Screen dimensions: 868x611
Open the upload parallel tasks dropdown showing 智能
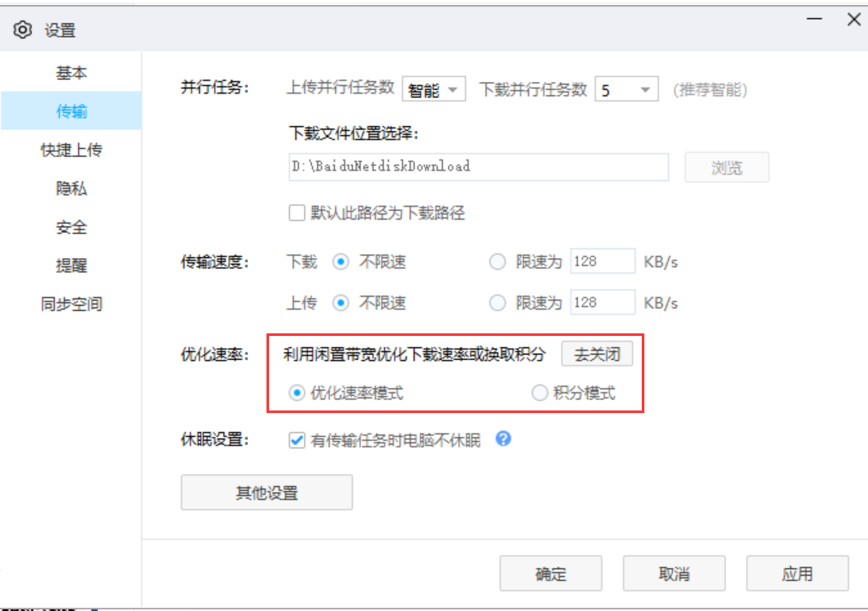coord(433,88)
